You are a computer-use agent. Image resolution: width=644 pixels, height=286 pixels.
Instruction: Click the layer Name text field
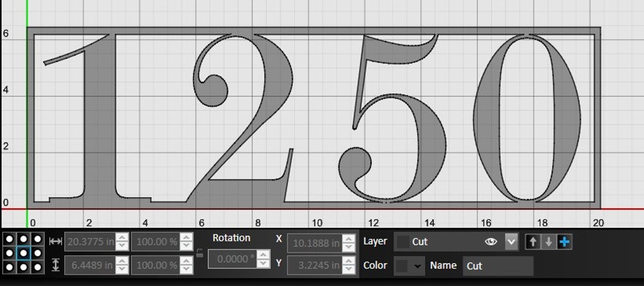498,266
